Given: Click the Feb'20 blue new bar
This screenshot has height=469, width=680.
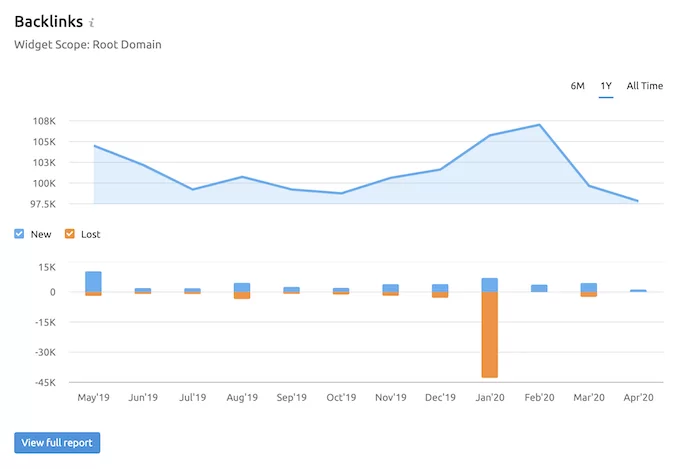Looking at the screenshot, I should [x=539, y=289].
